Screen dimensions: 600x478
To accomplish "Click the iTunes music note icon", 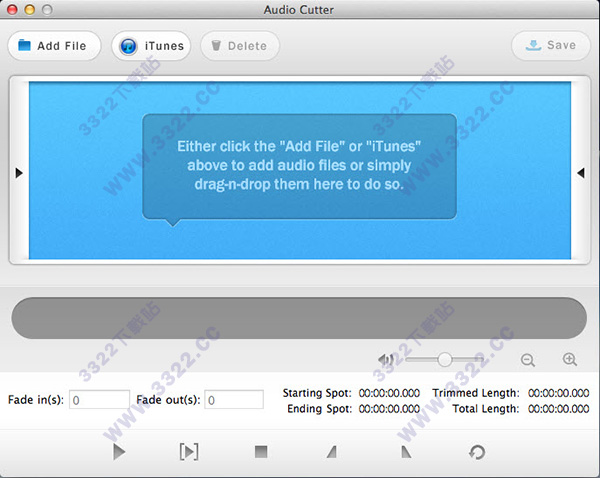I will click(128, 46).
